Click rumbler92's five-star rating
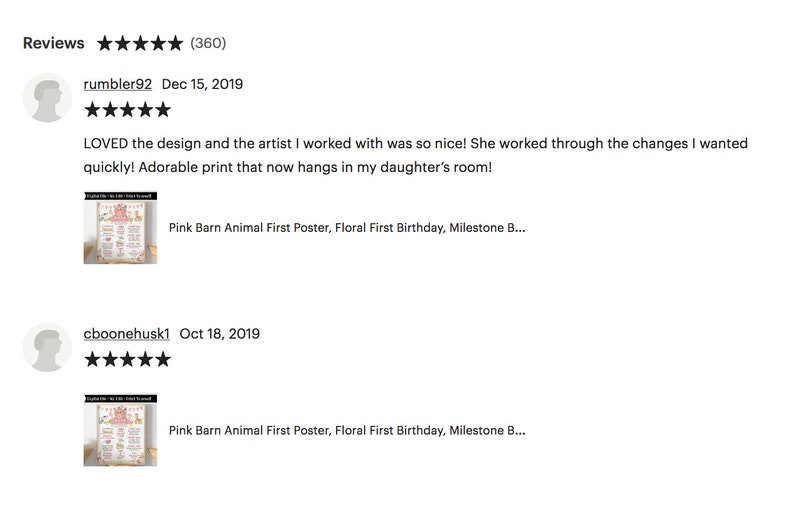Viewport: 794px width, 523px height. tap(128, 110)
